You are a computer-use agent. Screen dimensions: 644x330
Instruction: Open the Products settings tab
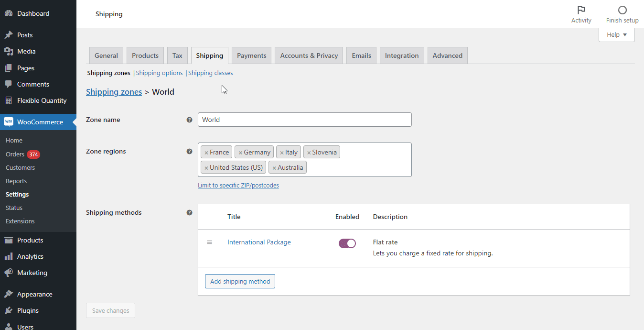pos(145,55)
